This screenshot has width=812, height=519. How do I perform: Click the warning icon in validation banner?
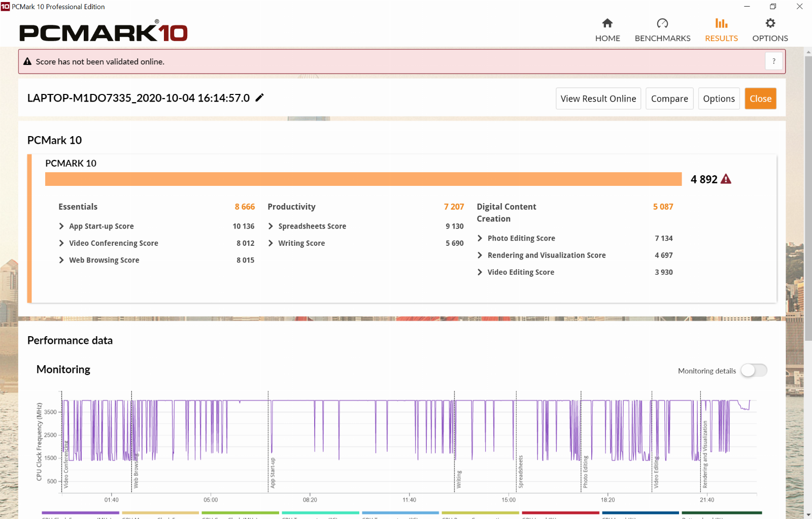click(x=27, y=61)
